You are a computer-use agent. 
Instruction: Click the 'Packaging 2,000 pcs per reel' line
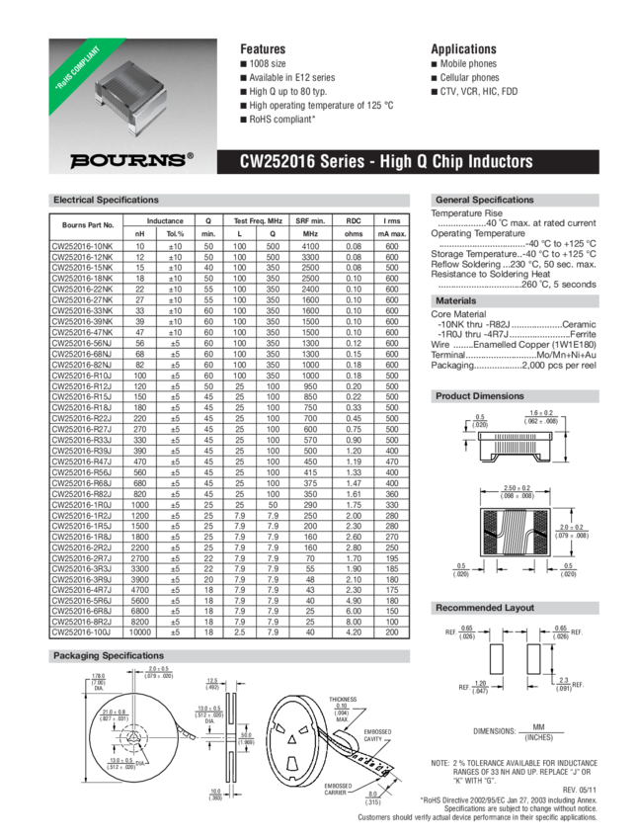coord(514,366)
